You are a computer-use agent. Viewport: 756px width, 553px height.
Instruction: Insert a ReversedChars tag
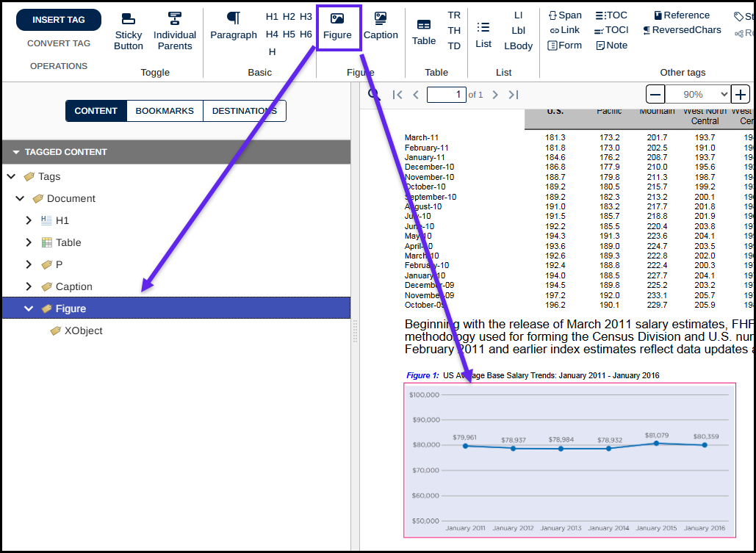(x=682, y=30)
